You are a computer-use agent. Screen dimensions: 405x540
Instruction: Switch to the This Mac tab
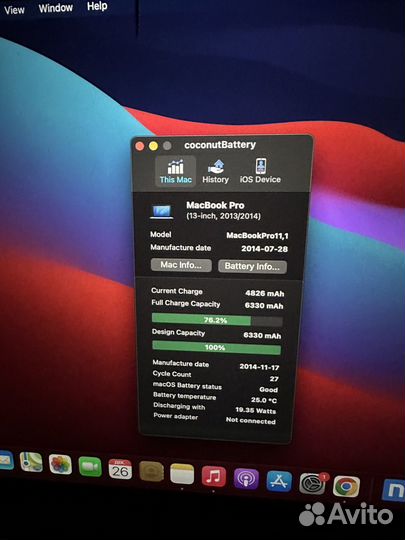coord(176,171)
